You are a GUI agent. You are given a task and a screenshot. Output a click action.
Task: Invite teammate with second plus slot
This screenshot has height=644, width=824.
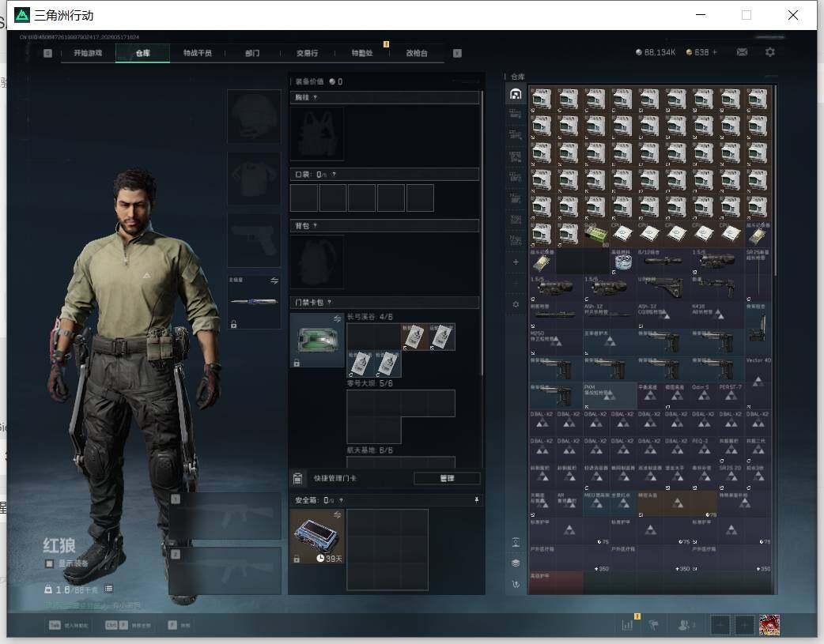[744, 625]
